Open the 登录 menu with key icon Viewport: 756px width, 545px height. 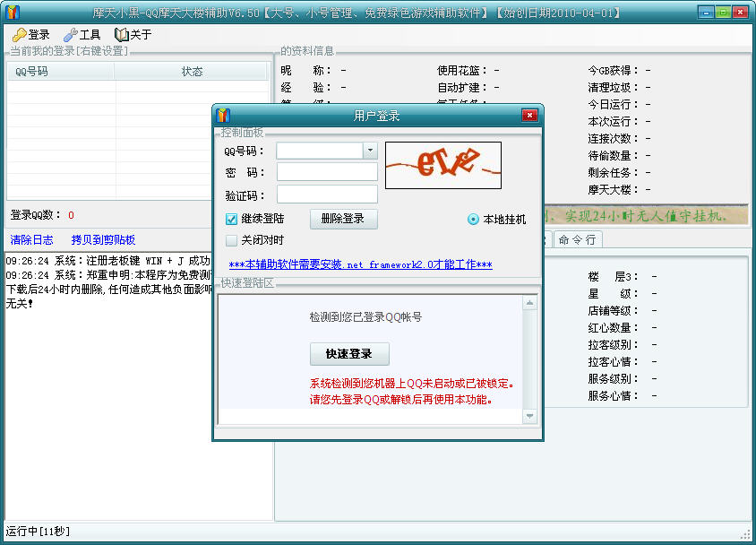pos(31,35)
